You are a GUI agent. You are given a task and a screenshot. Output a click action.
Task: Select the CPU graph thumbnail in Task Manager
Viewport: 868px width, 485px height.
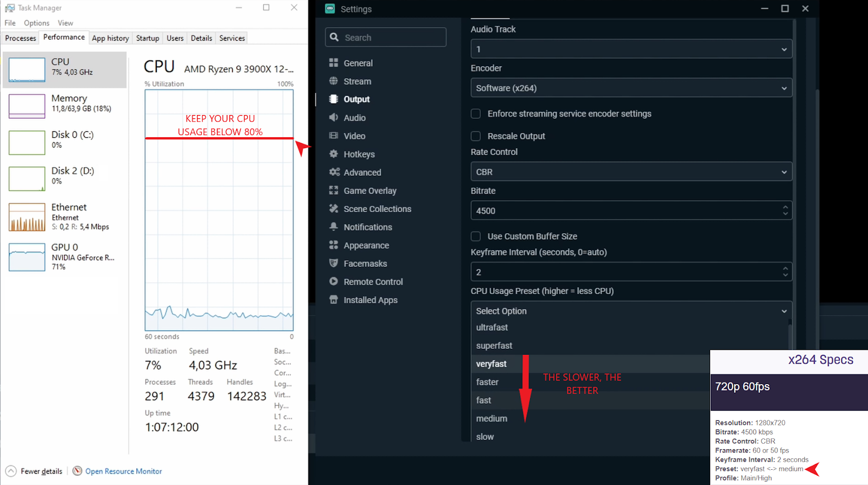[x=27, y=70]
